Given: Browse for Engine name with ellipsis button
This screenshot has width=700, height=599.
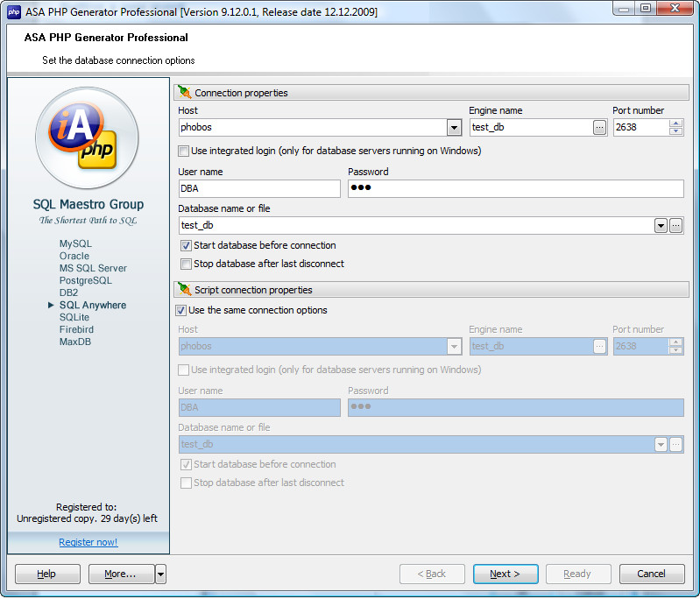Looking at the screenshot, I should tap(599, 128).
